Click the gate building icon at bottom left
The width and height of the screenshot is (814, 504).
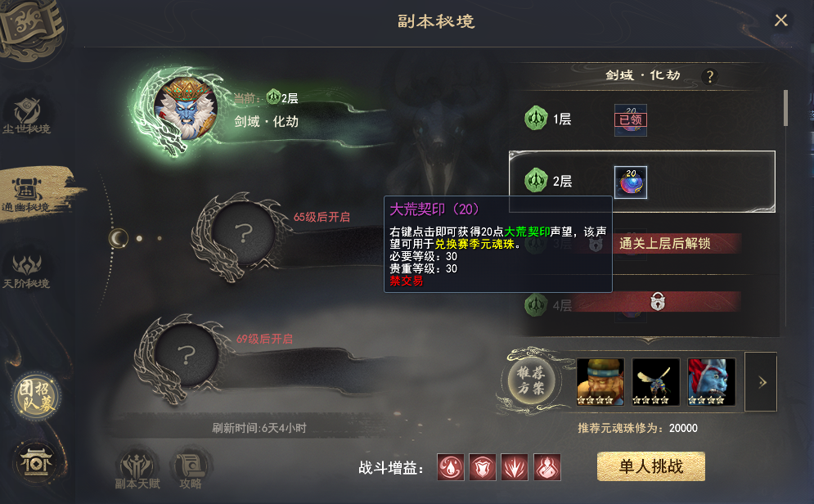(x=36, y=462)
